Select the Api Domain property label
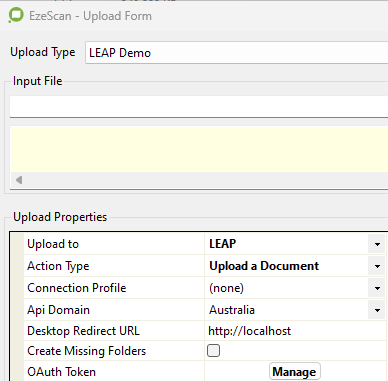Screen dimensions: 388x381 [x=58, y=310]
